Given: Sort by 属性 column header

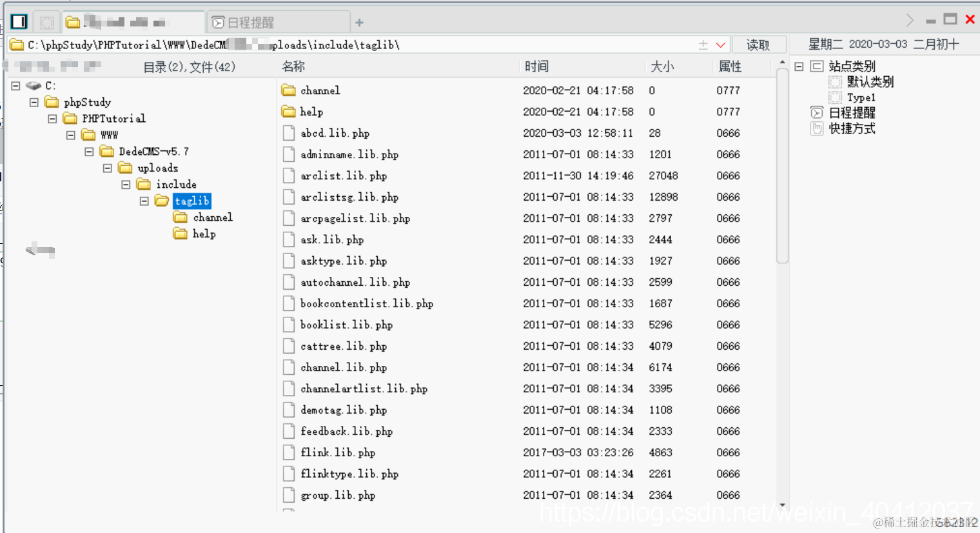Looking at the screenshot, I should click(730, 66).
